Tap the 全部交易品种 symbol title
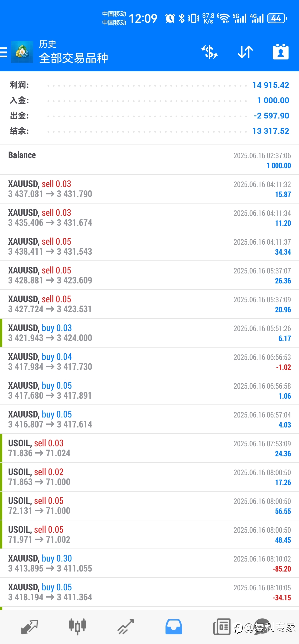Viewport: 299px width, 644px height. click(73, 58)
